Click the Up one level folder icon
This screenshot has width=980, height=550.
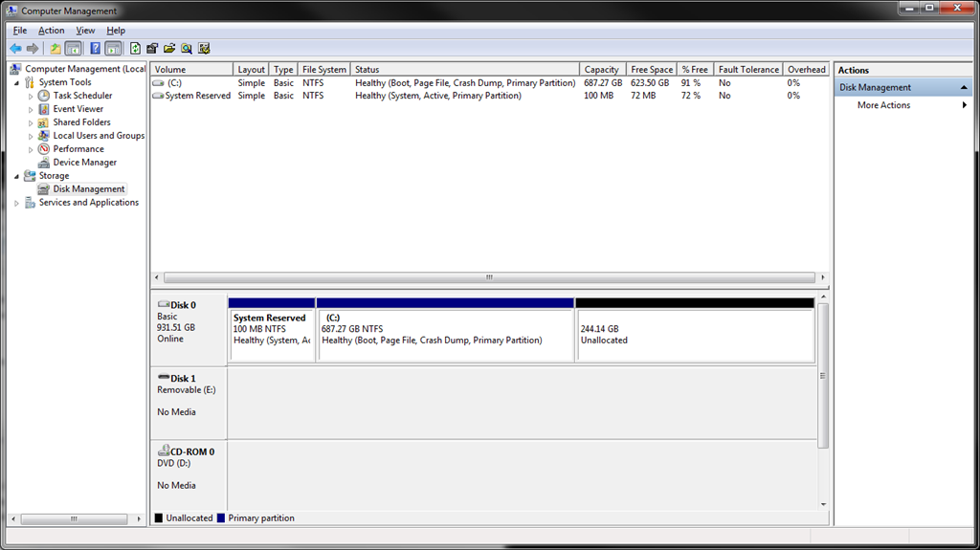coord(56,48)
